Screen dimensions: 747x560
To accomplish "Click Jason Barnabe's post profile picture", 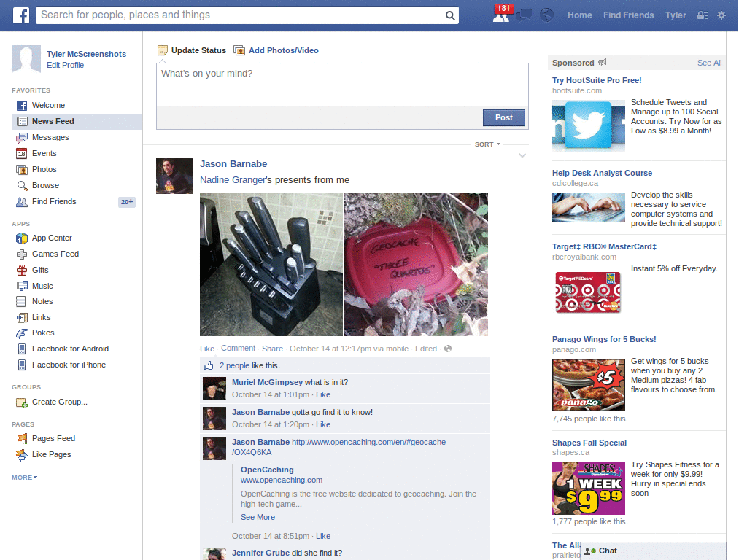I will (x=174, y=176).
